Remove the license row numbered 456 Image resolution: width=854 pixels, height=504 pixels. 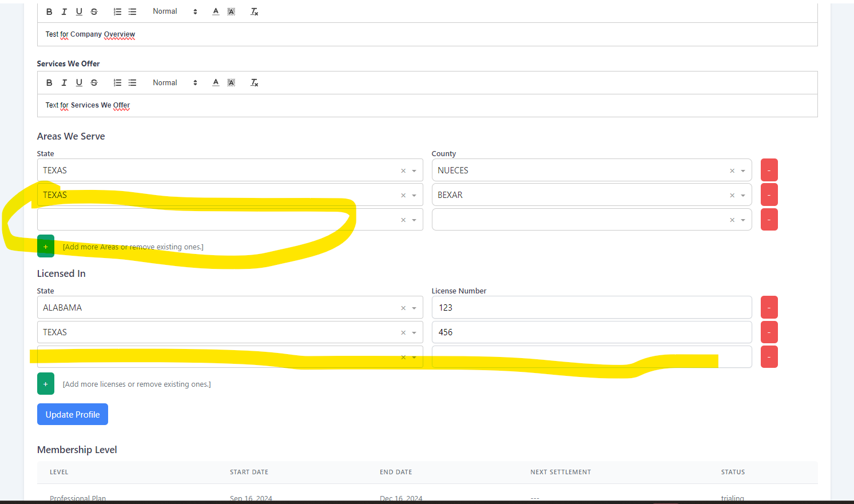[769, 332]
